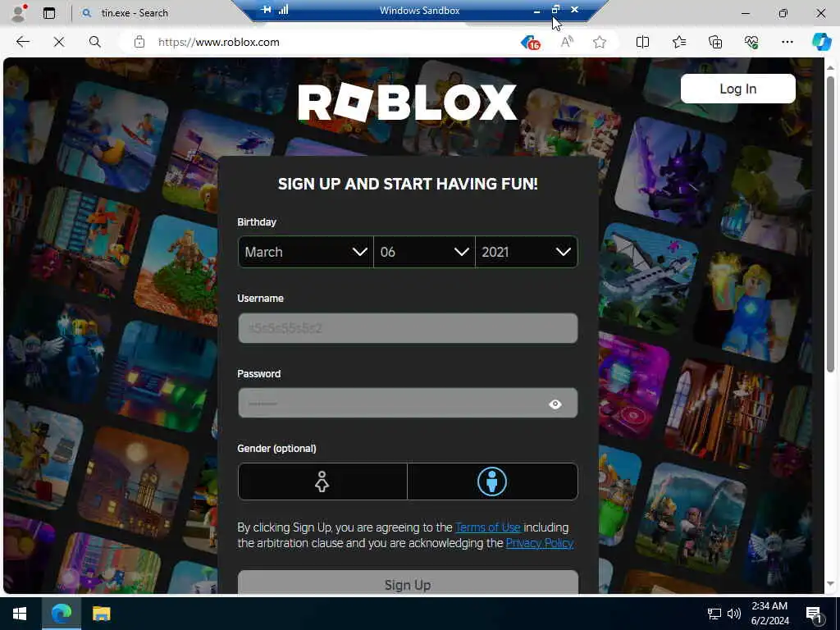Click the browser profile avatar icon
This screenshot has height=630, width=840.
pyautogui.click(x=19, y=13)
